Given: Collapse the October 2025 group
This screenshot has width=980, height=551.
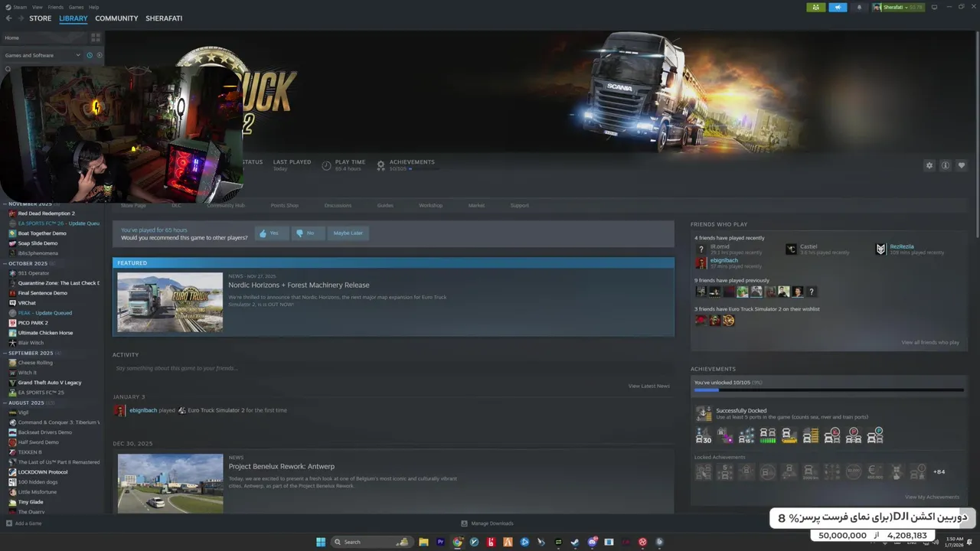Looking at the screenshot, I should [5, 263].
